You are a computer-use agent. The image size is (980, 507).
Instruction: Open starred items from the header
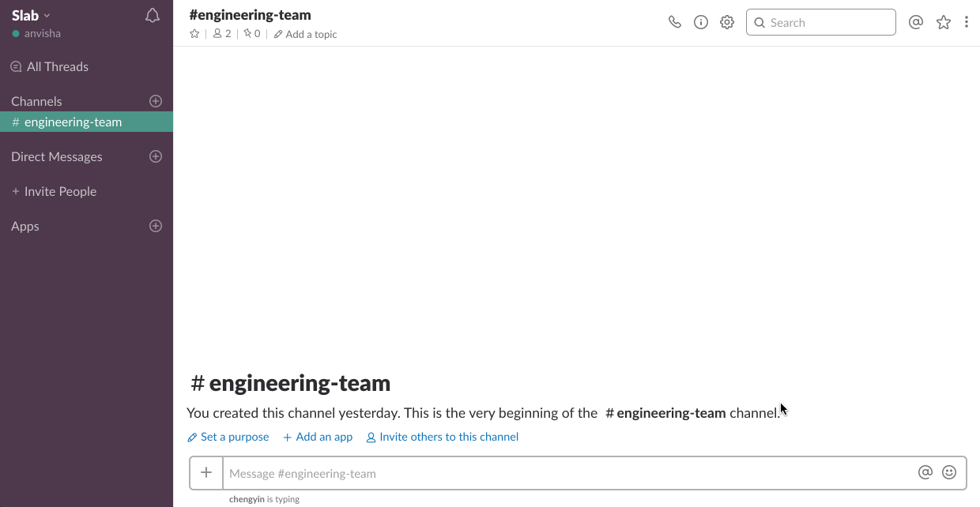point(943,22)
